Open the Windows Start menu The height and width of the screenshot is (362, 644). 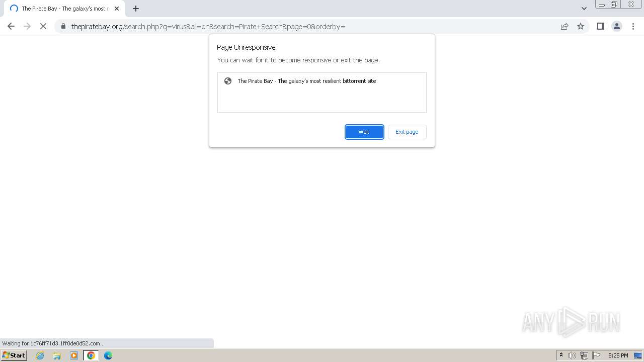click(x=14, y=355)
